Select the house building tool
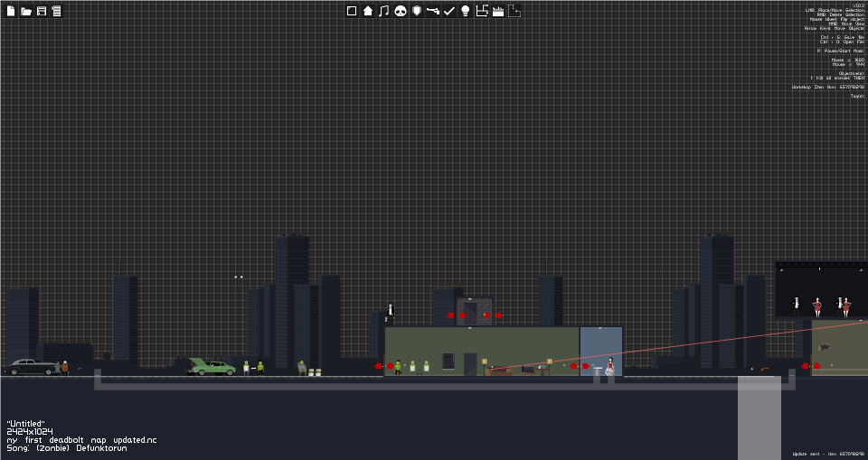This screenshot has width=868, height=460. 368,11
